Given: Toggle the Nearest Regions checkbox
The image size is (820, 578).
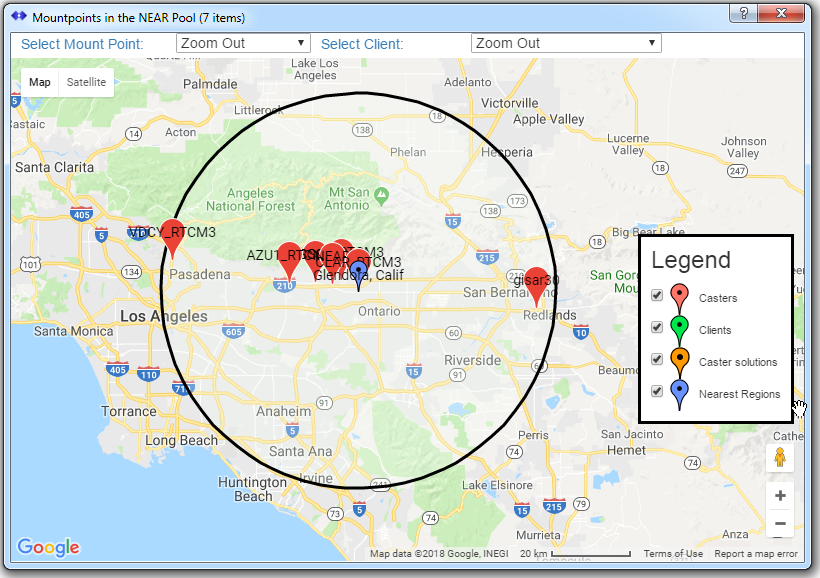Looking at the screenshot, I should coord(657,391).
